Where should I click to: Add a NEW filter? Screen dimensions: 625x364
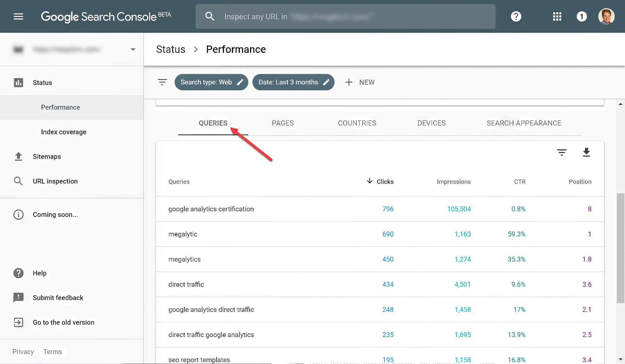click(360, 82)
